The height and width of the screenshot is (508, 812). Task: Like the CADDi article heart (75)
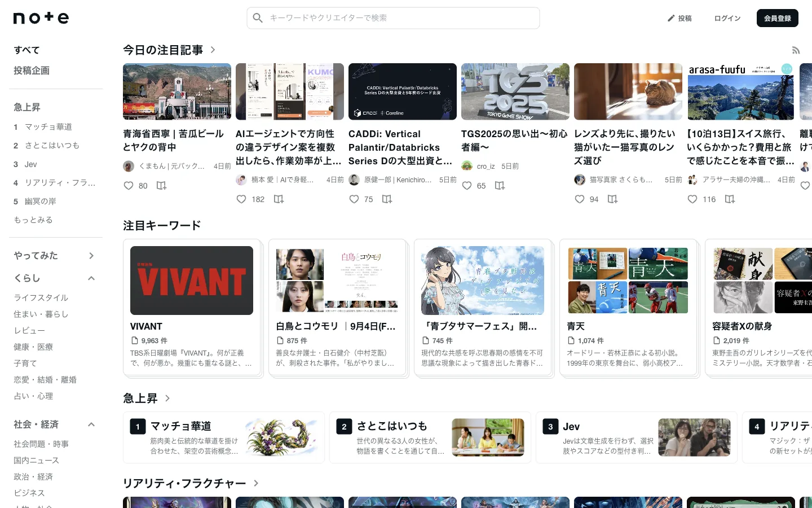click(x=354, y=199)
